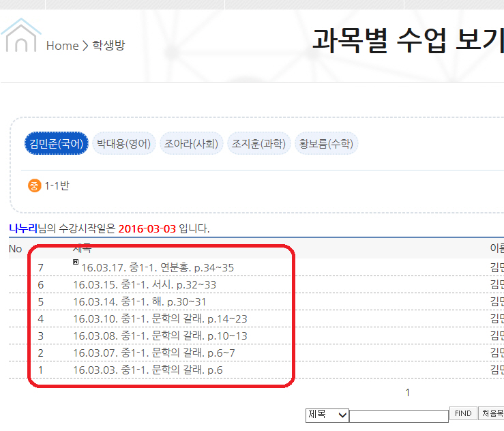Open lesson 16.03.15 서시 p.32~33

[145, 284]
